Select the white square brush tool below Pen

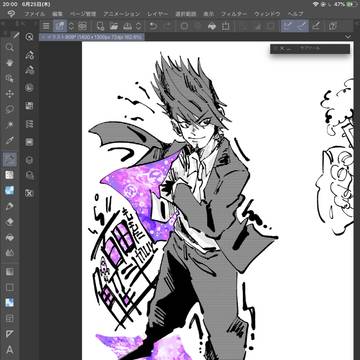(x=10, y=175)
